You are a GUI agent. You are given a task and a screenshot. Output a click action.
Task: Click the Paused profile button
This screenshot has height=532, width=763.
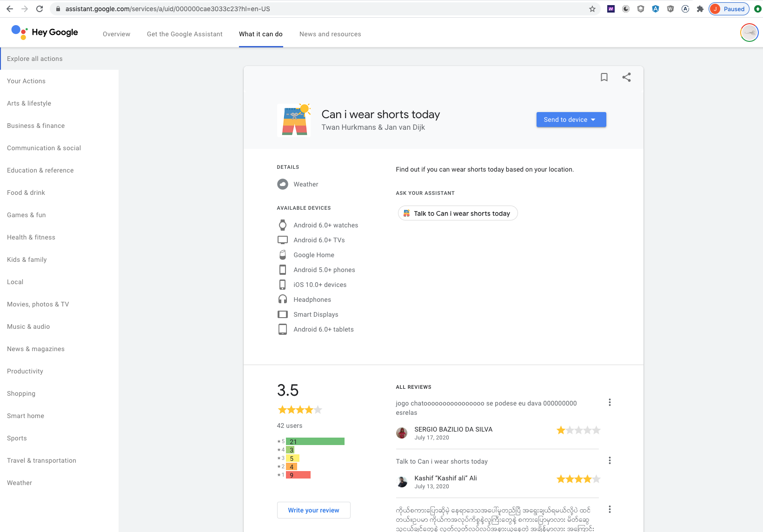[x=729, y=9]
